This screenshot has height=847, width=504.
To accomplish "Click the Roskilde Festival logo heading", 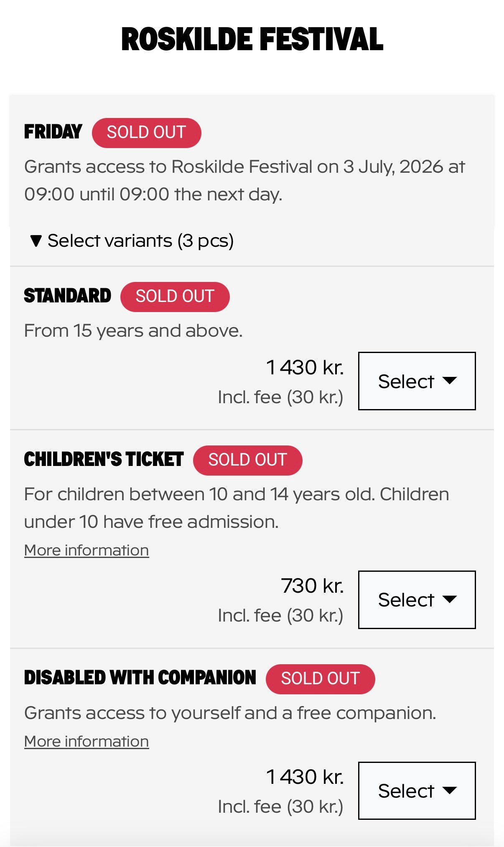I will point(252,39).
